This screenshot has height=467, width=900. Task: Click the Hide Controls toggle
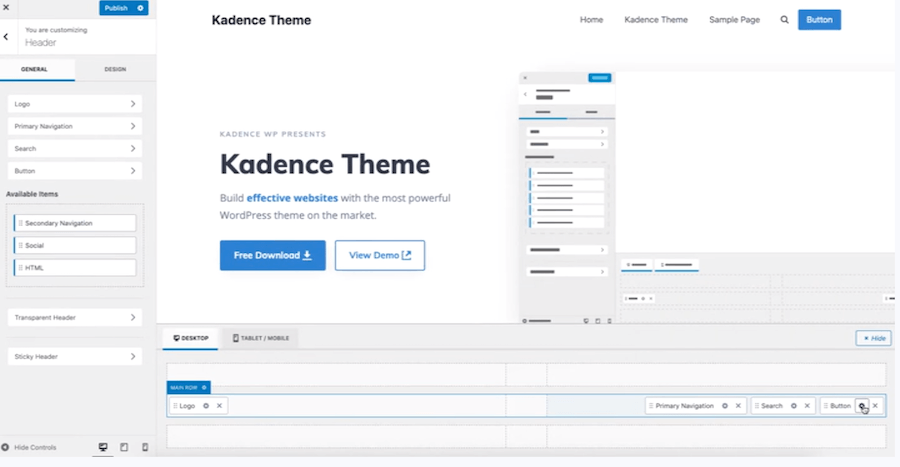(29, 447)
